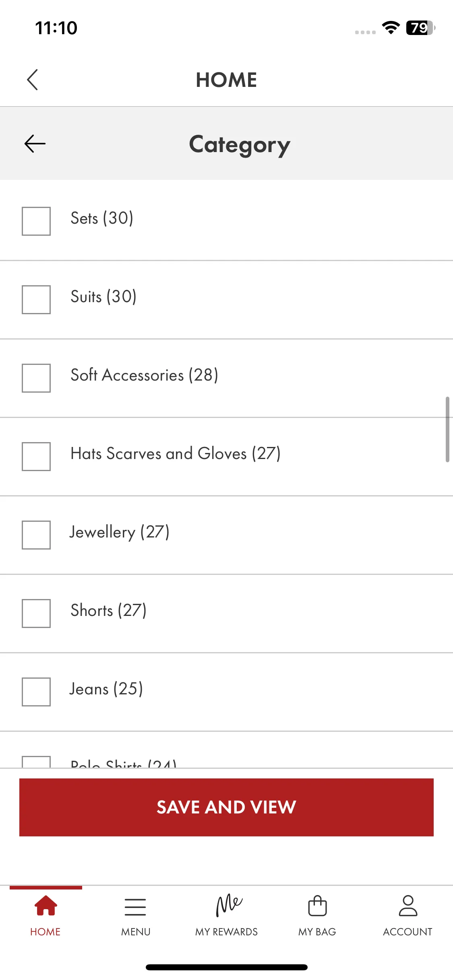Open My Rewards 'Me' script icon

pyautogui.click(x=229, y=905)
